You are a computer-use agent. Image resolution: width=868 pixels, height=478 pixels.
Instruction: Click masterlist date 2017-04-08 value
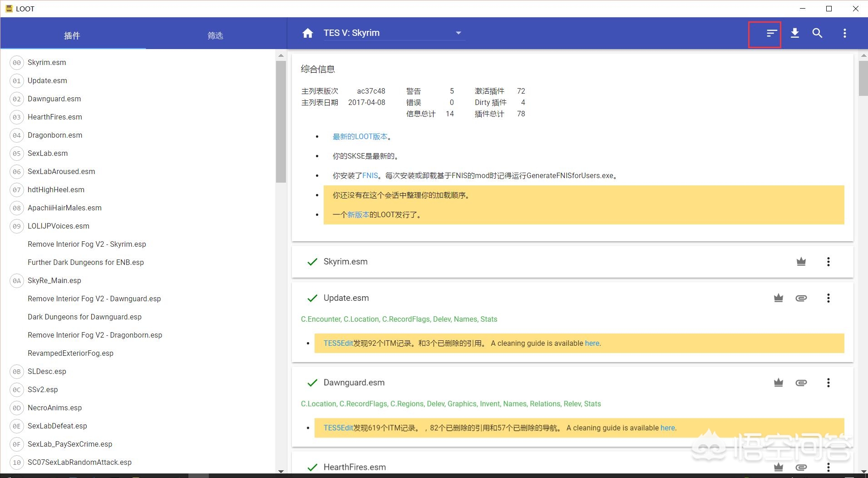367,102
